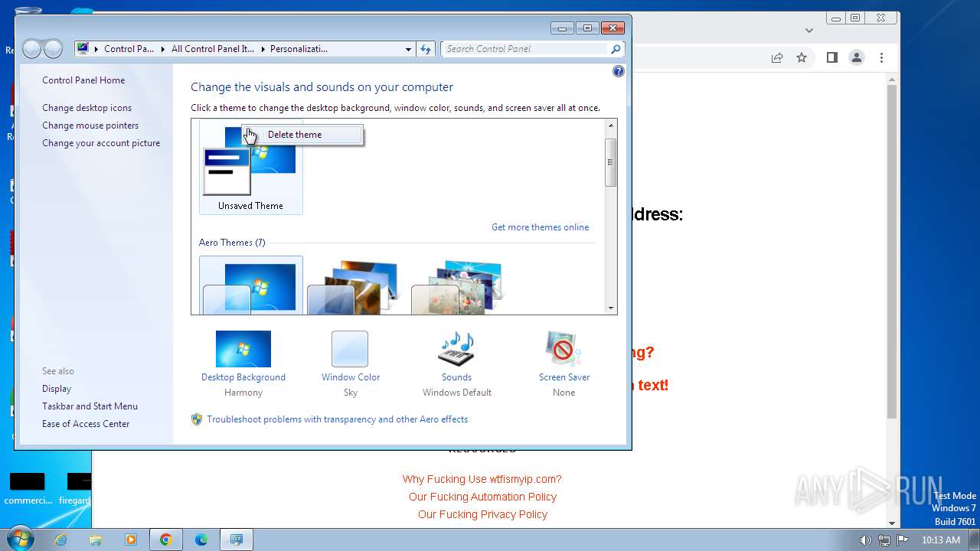
Task: Select the flowers Aero theme thumbnail
Action: [458, 287]
